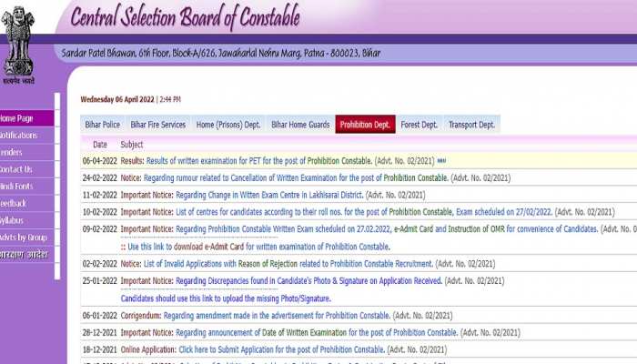This screenshot has width=637, height=364.
Task: Select the Home (Prisons) Dept. tab
Action: coord(227,125)
